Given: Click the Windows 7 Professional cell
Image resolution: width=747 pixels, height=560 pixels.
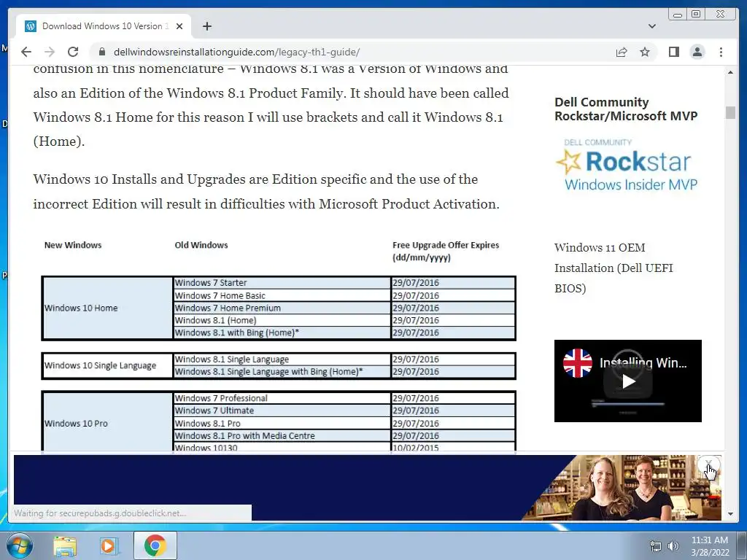Looking at the screenshot, I should click(282, 398).
